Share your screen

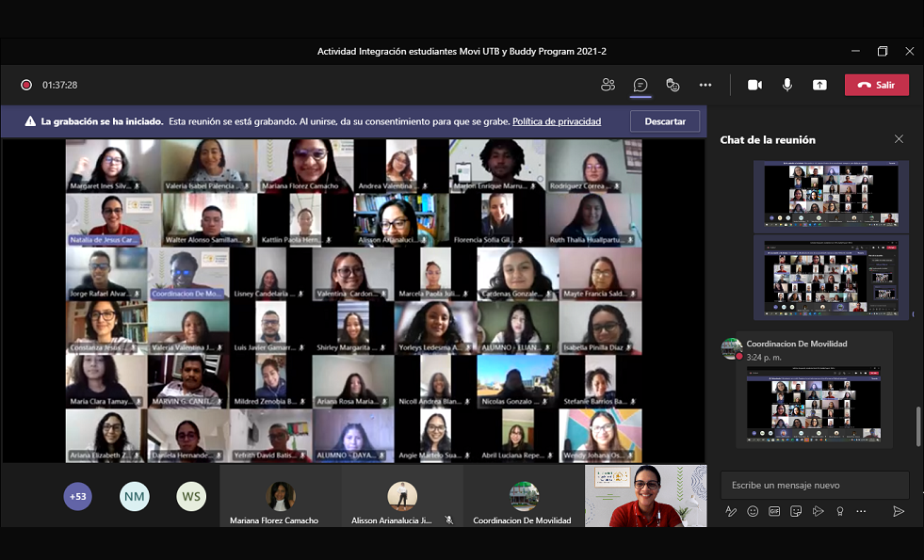click(819, 85)
